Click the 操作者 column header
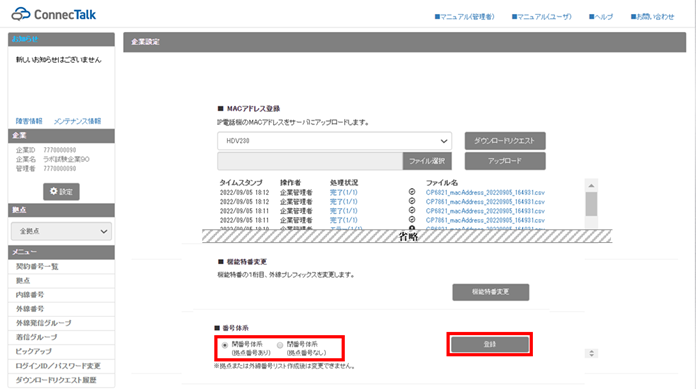The width and height of the screenshot is (696, 389). 290,183
